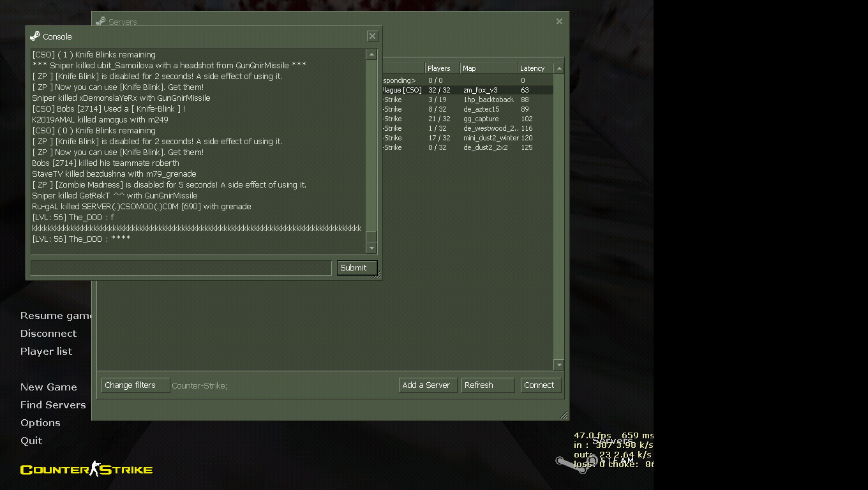Sort servers by Players column
The height and width of the screenshot is (490, 868).
tap(442, 68)
